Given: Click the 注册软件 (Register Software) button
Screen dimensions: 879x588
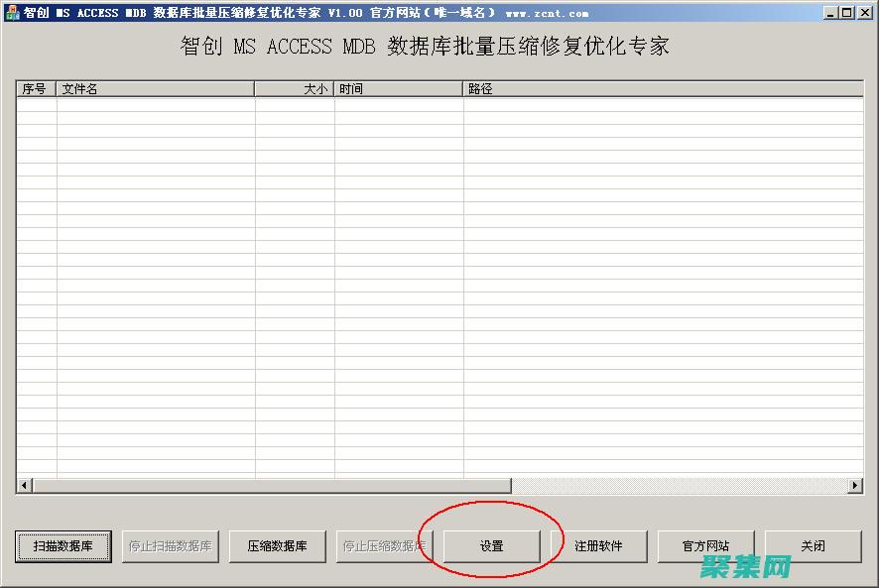Looking at the screenshot, I should pyautogui.click(x=600, y=545).
